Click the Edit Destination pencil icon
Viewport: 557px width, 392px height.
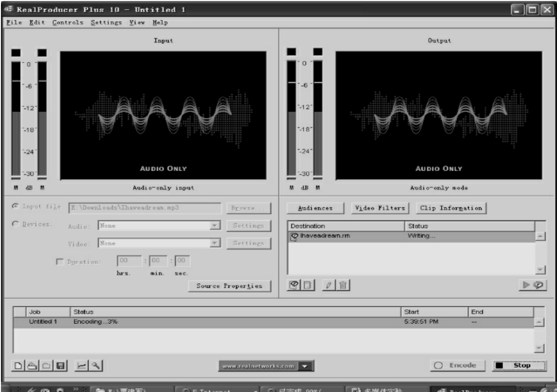(x=330, y=286)
